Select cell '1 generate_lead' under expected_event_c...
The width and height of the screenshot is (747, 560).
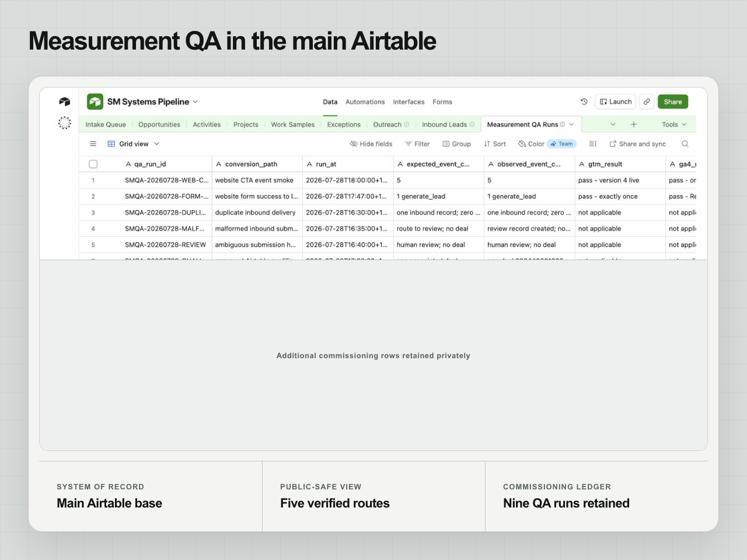tap(438, 197)
